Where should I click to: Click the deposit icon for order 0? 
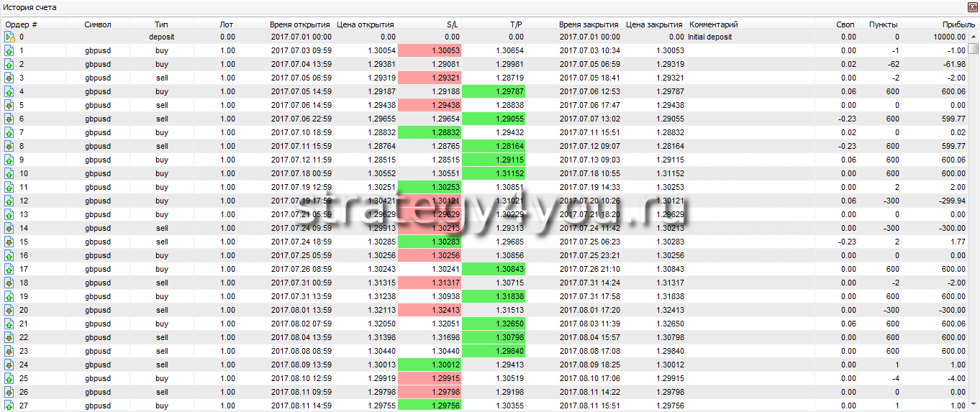click(x=9, y=37)
